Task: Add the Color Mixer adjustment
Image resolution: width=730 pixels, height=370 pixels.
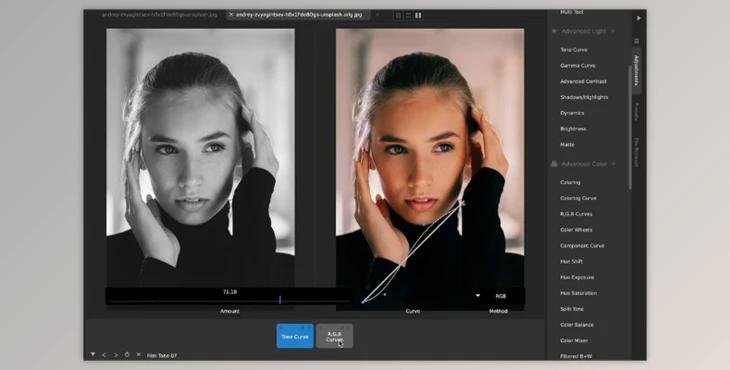Action: click(574, 341)
